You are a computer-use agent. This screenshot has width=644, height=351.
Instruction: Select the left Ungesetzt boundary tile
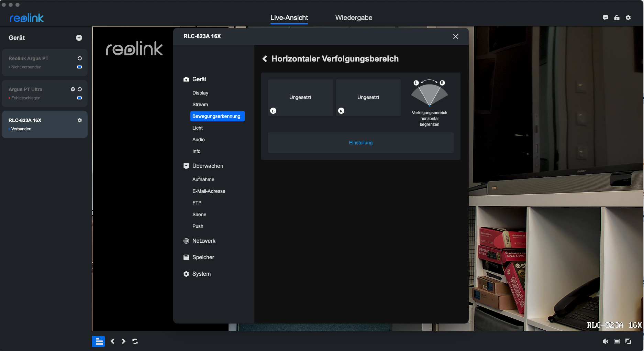[x=300, y=98]
